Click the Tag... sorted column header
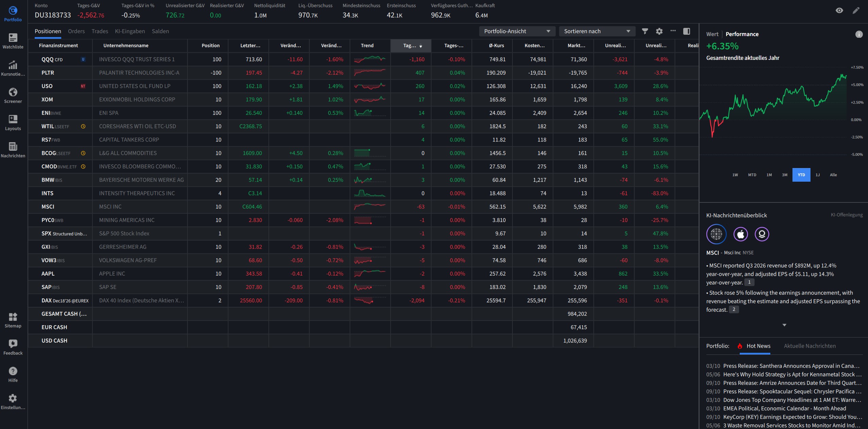This screenshot has height=429, width=868. click(x=411, y=46)
